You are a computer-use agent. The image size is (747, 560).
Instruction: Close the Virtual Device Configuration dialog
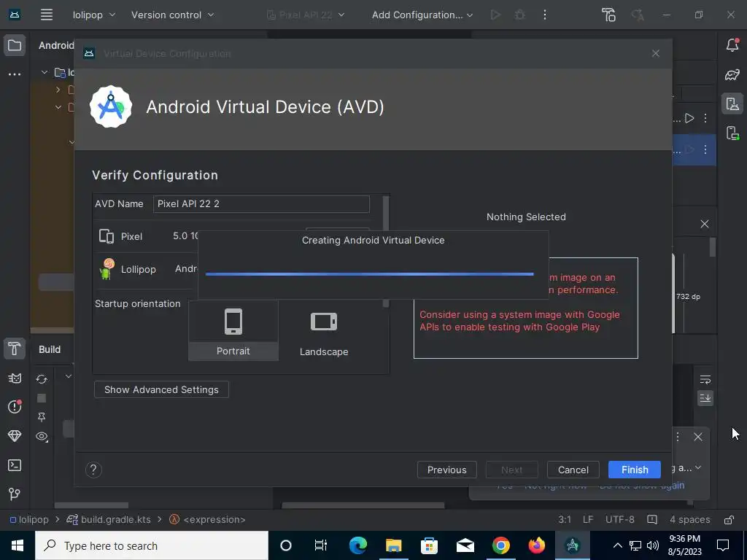[656, 53]
